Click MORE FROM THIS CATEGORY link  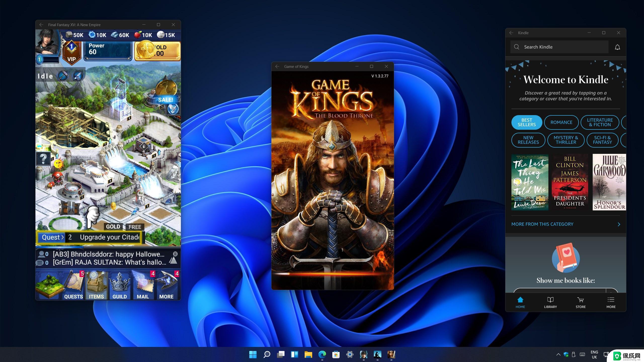542,224
